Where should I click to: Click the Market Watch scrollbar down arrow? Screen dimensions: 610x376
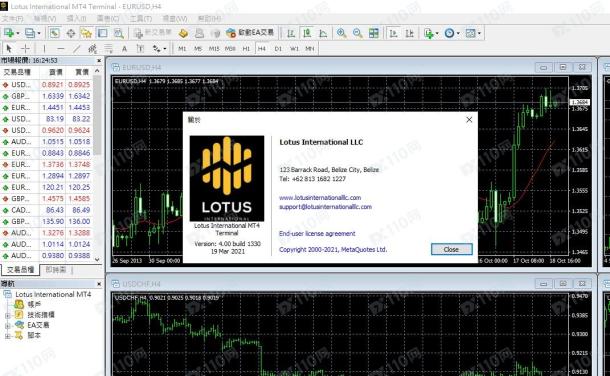click(97, 260)
